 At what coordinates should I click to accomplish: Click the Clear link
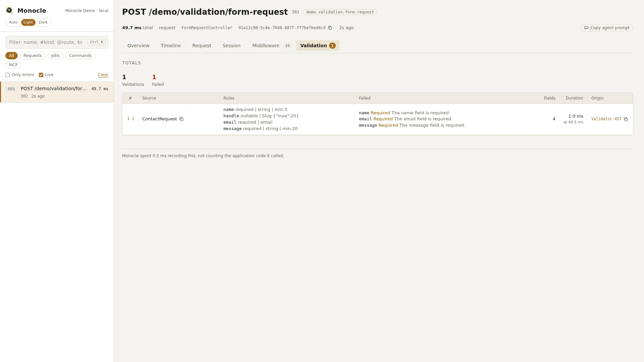[103, 75]
